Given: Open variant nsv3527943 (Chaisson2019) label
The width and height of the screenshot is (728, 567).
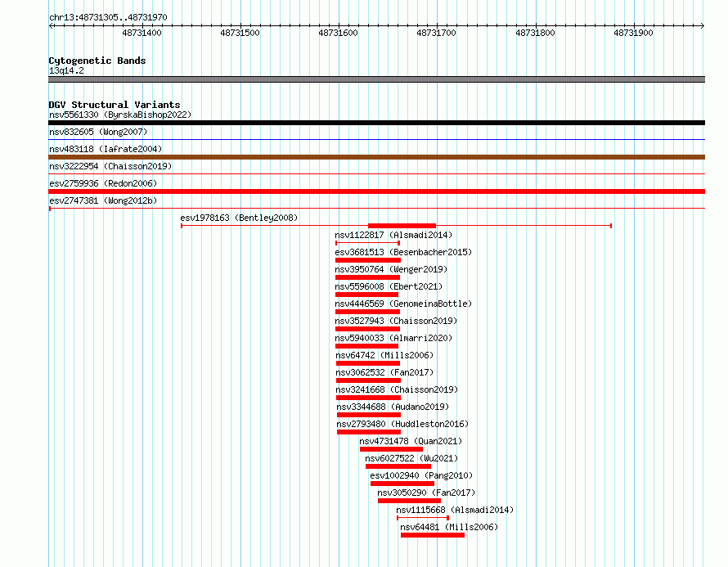Looking at the screenshot, I should click(x=396, y=321).
